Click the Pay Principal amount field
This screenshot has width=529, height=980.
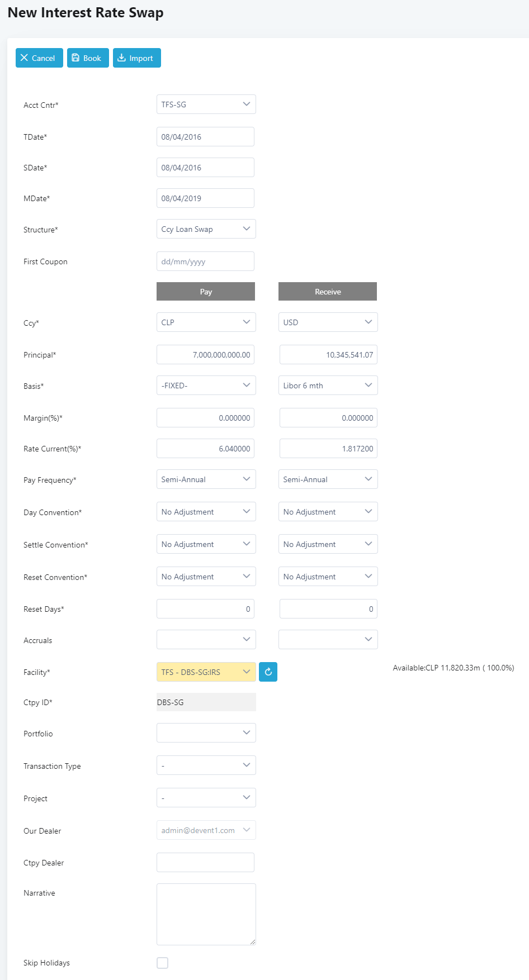pos(206,355)
